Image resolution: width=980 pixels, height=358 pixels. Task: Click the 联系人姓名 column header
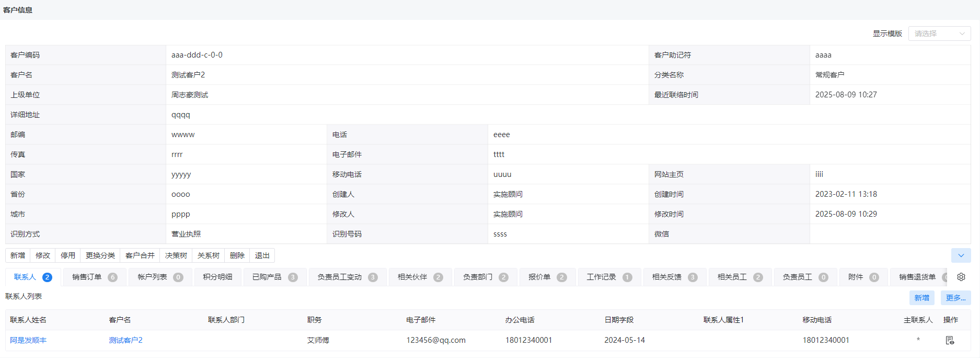pos(28,320)
